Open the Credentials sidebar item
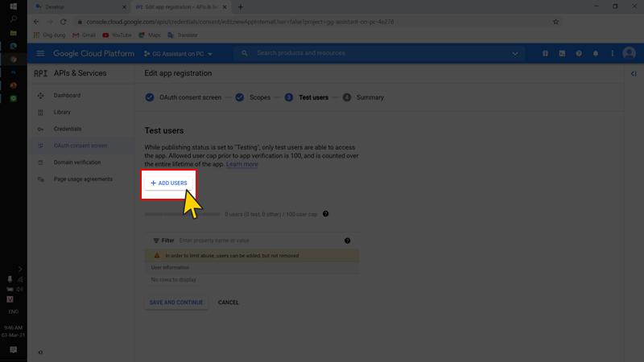The image size is (644, 362). tap(68, 129)
